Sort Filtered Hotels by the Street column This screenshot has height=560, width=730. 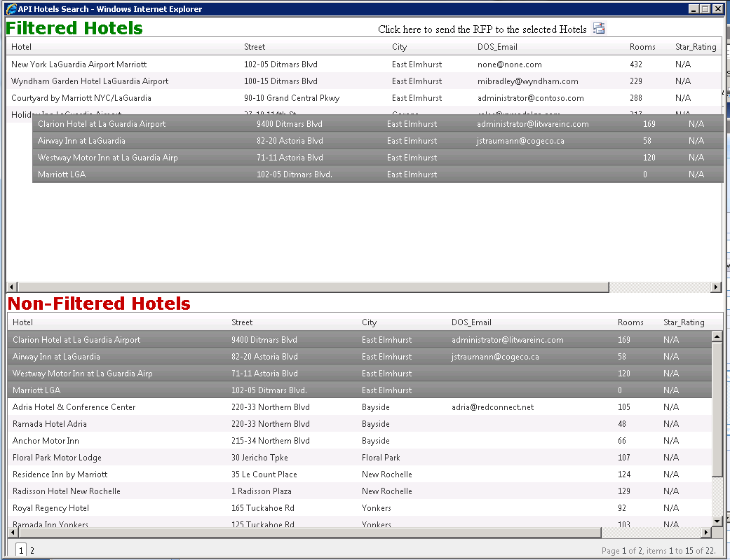(255, 46)
